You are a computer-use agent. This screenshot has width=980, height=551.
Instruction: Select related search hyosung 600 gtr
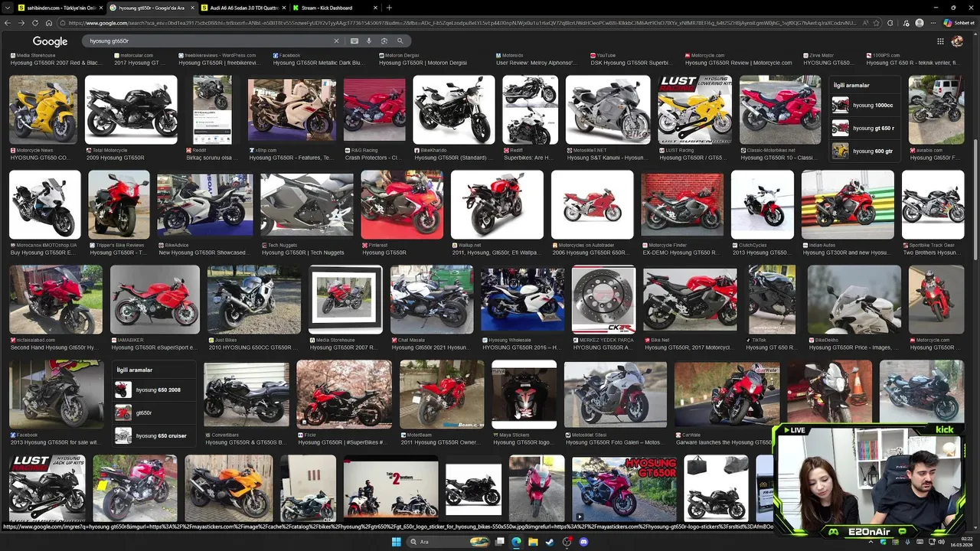(864, 151)
